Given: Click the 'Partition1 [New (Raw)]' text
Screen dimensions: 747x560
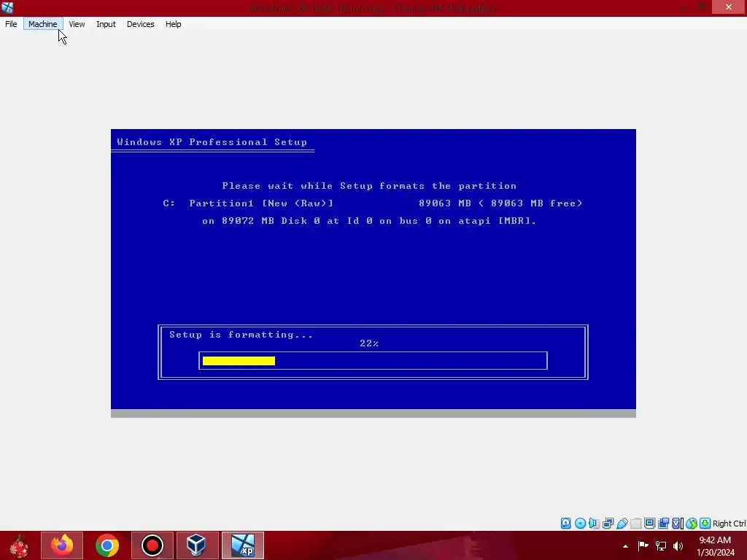Looking at the screenshot, I should (262, 203).
